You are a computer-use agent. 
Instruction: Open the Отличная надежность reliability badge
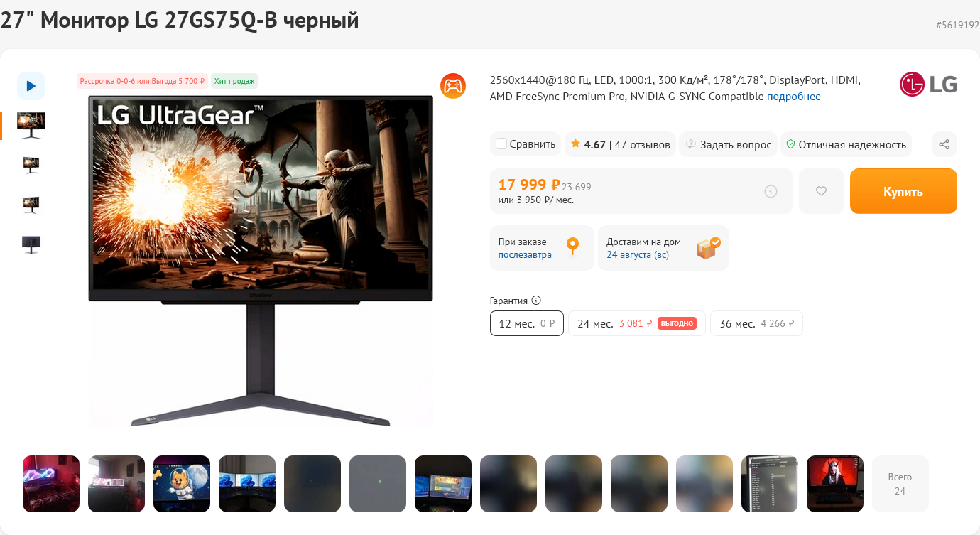click(x=846, y=144)
